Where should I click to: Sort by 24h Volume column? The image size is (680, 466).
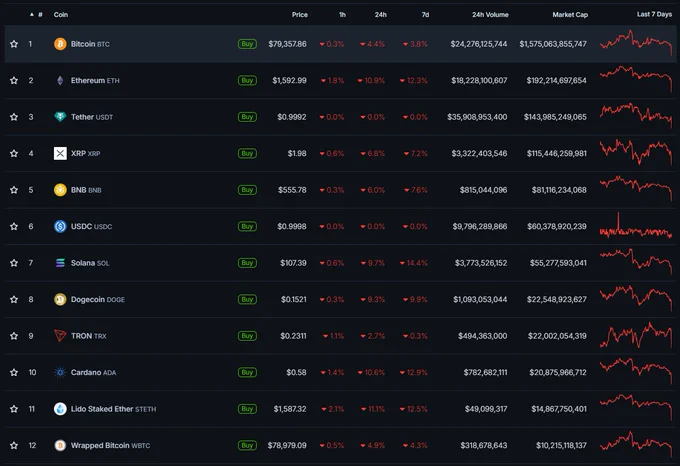tap(490, 15)
